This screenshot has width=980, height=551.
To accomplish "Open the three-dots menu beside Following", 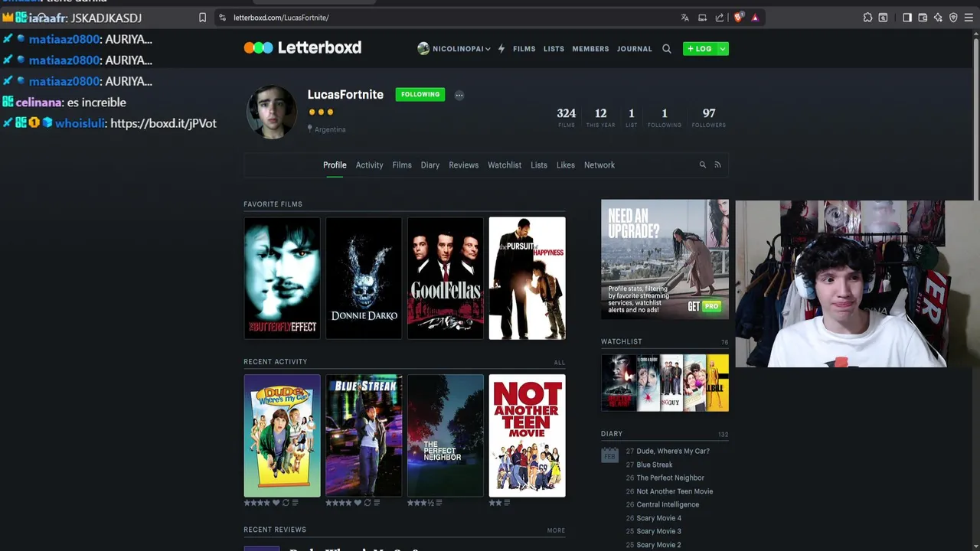I will point(459,95).
